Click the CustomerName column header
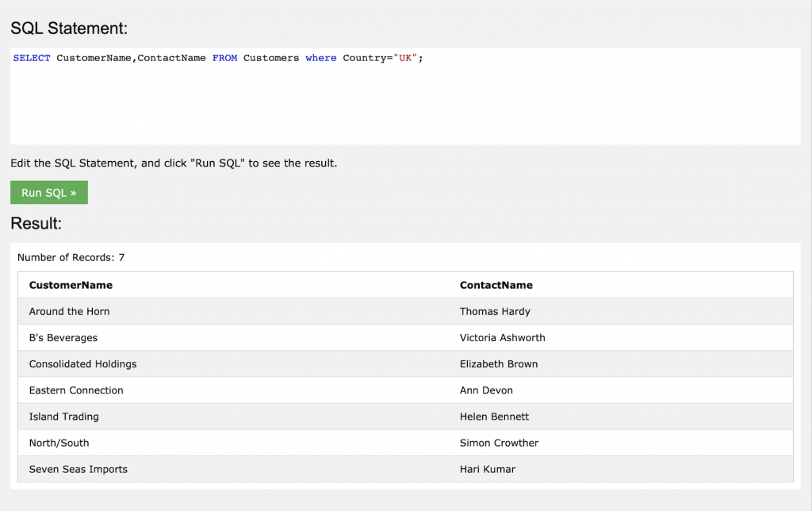Image resolution: width=812 pixels, height=511 pixels. coord(71,285)
